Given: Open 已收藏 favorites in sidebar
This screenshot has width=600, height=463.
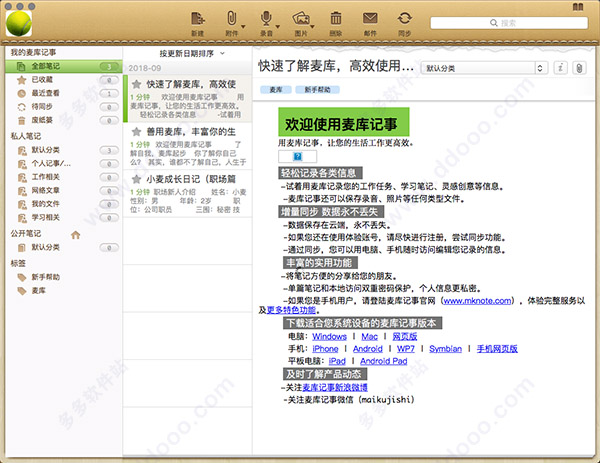Looking at the screenshot, I should point(64,80).
